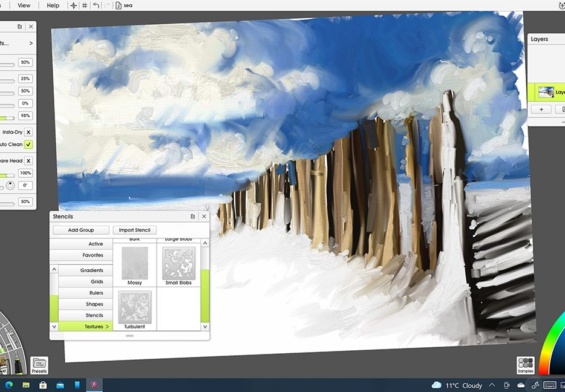Choose the Turbulent texture stencil
The height and width of the screenshot is (392, 565).
[x=134, y=309]
